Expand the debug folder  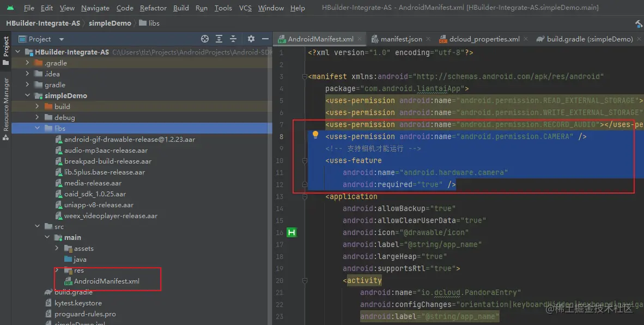[38, 117]
